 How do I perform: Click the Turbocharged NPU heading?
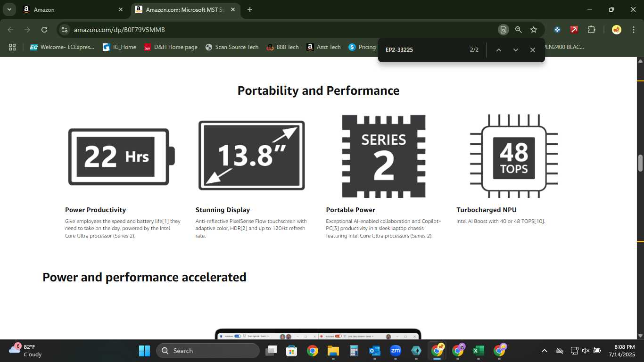tap(487, 210)
